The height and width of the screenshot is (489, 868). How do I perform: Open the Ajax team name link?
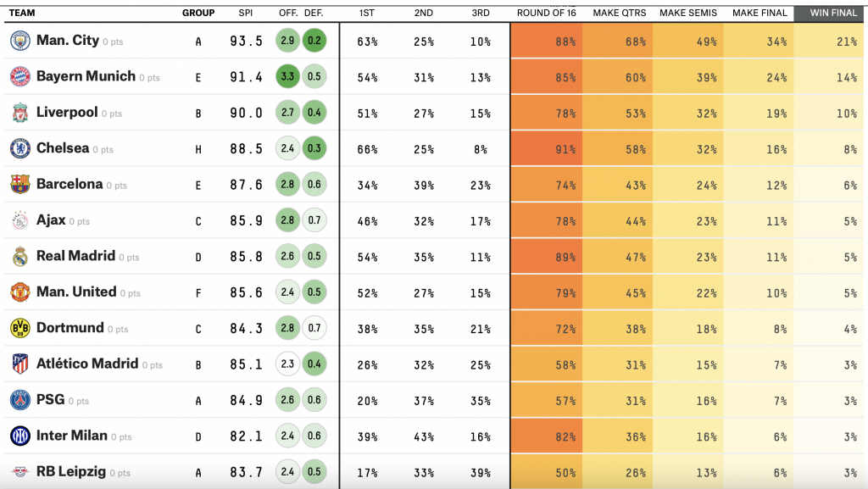click(x=51, y=220)
